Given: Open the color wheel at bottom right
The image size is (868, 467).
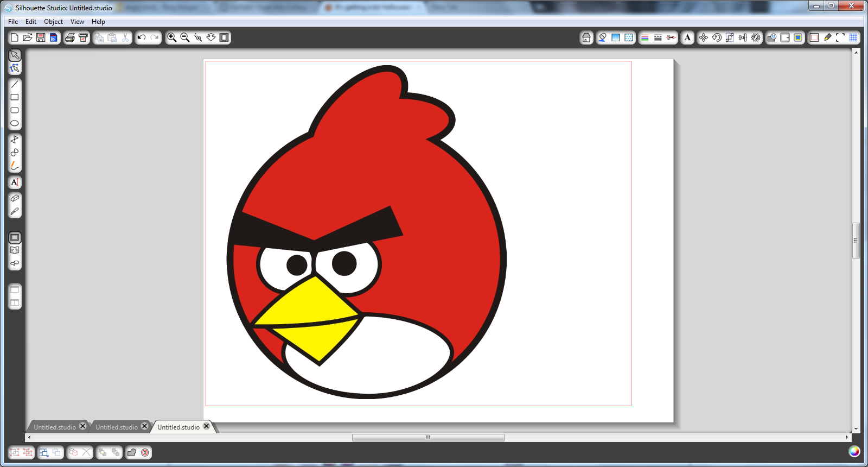Looking at the screenshot, I should (854, 451).
